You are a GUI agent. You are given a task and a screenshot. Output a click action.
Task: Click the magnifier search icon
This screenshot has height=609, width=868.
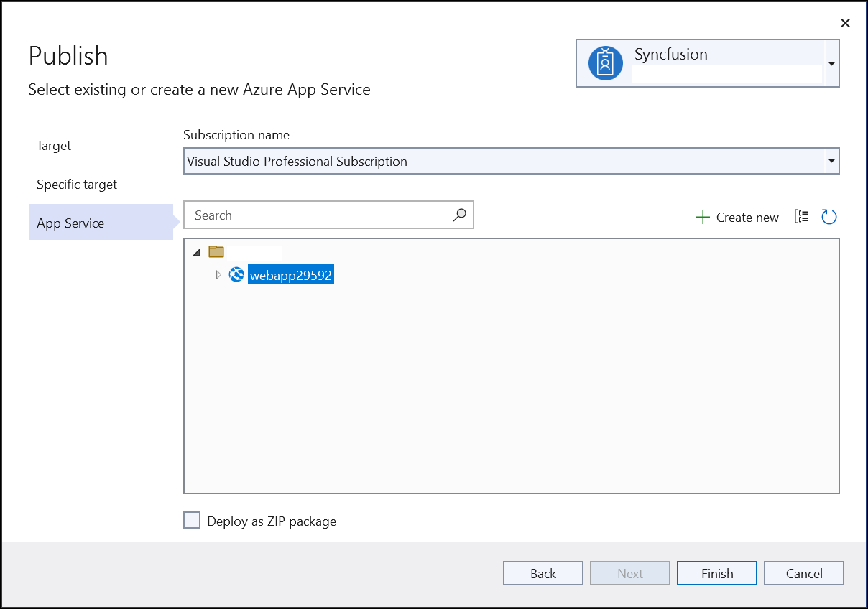click(460, 215)
